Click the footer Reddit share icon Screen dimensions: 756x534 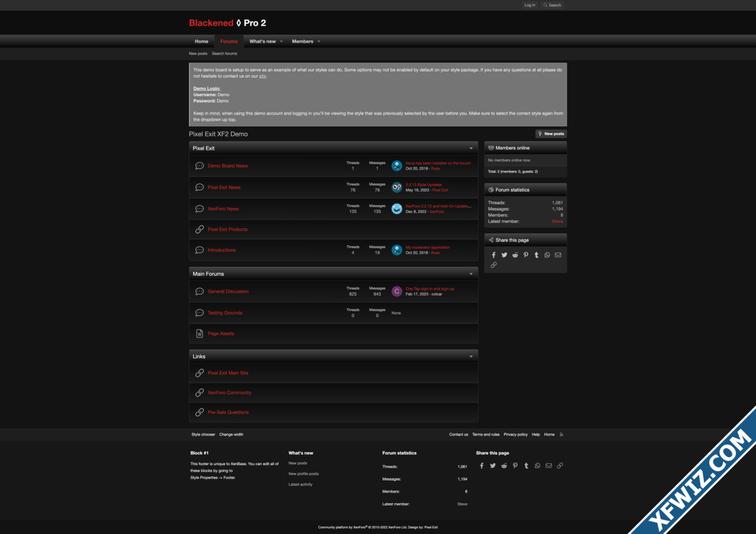pyautogui.click(x=504, y=466)
